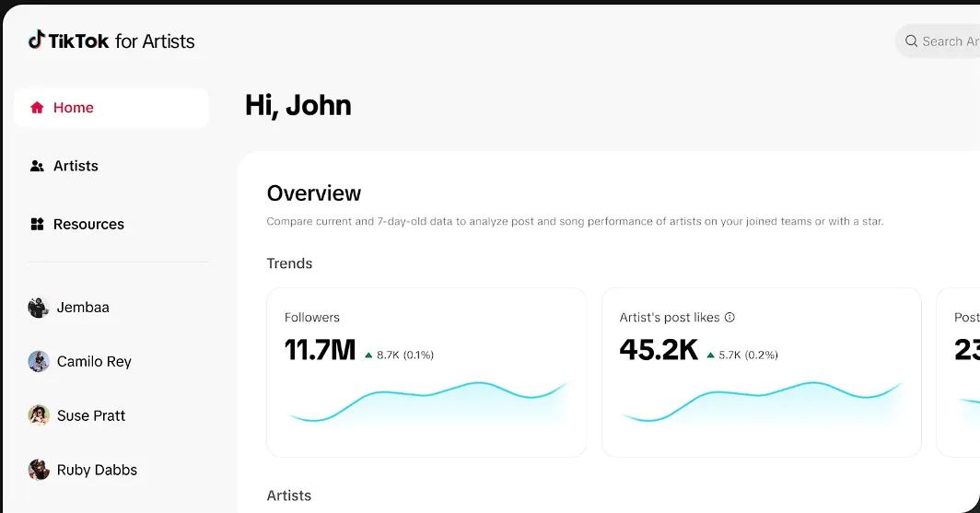Click the Followers card label
The height and width of the screenshot is (513, 980).
pyautogui.click(x=312, y=318)
